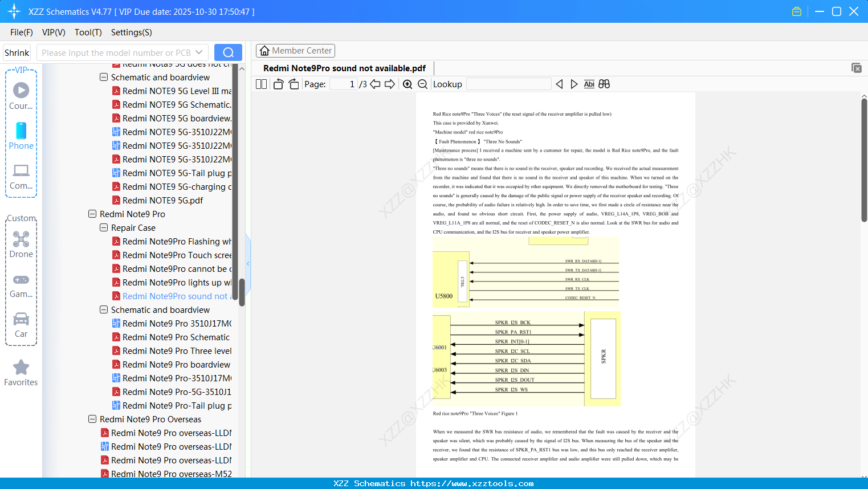Open 'Redmi Note9Pro cannot be' repair case

click(172, 269)
